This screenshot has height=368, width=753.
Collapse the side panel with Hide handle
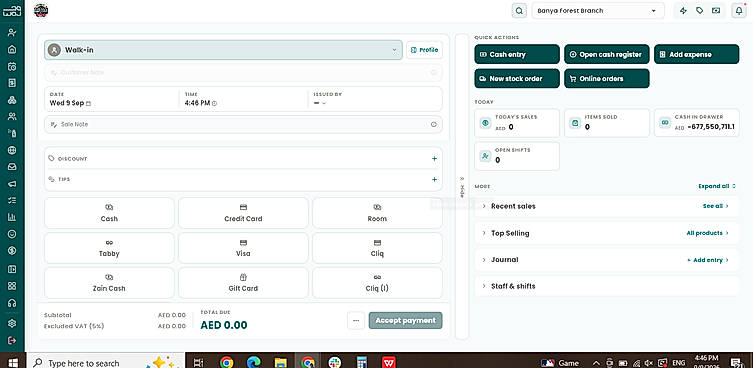[462, 186]
